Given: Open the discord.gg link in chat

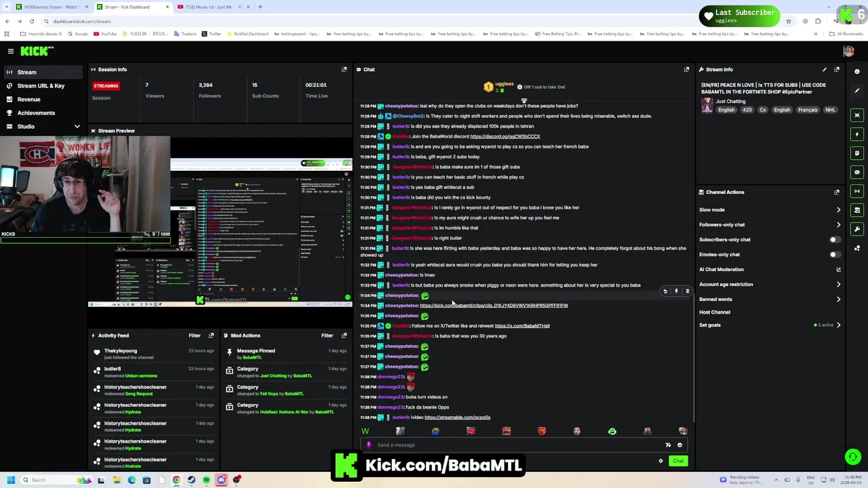Looking at the screenshot, I should 505,136.
